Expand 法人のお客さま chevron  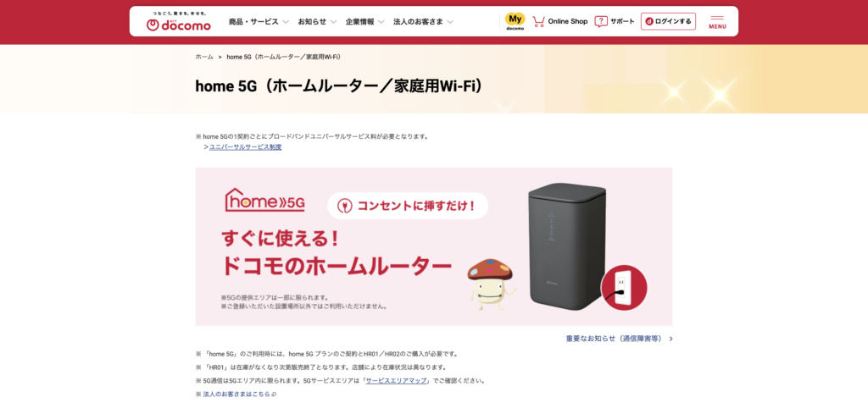click(x=450, y=22)
